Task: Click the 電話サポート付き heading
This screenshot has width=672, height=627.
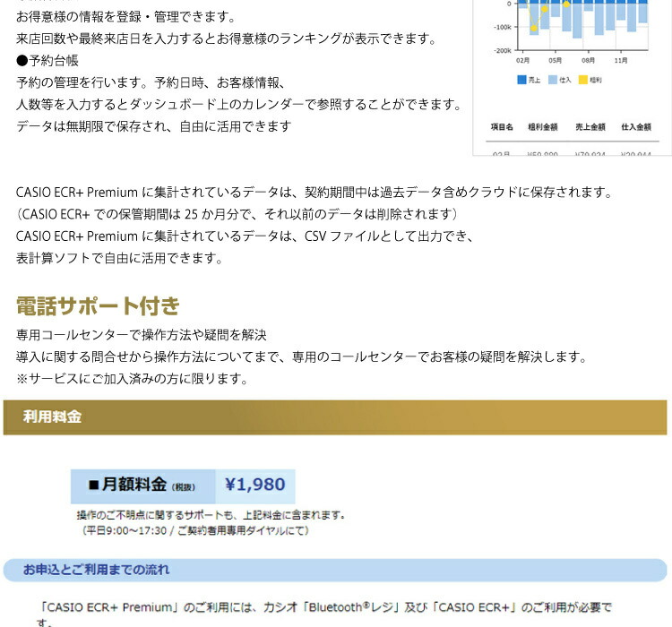Action: [x=98, y=306]
